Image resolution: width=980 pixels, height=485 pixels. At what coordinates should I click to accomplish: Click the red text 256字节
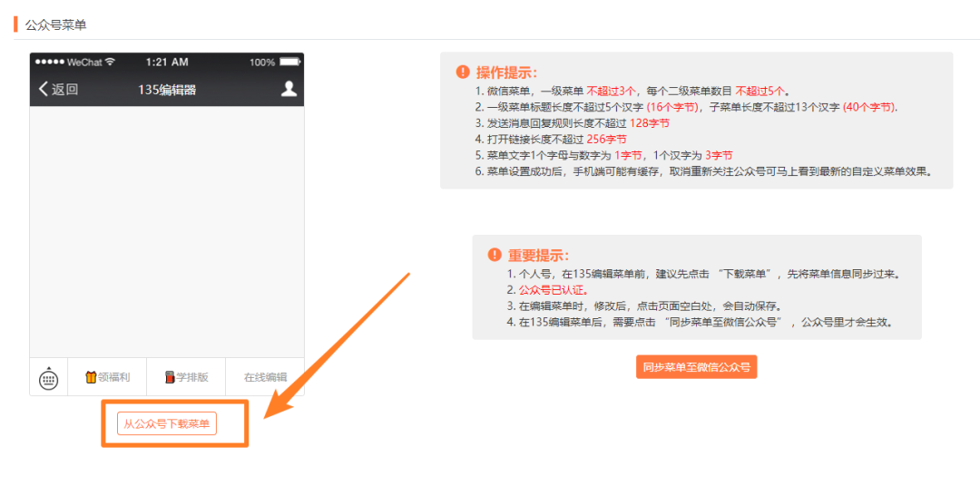606,140
